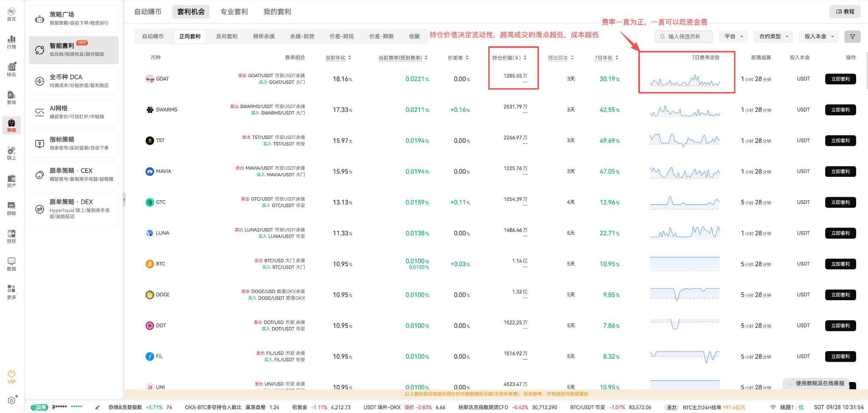Open the 资产 assets icon
The width and height of the screenshot is (868, 413).
pyautogui.click(x=11, y=181)
